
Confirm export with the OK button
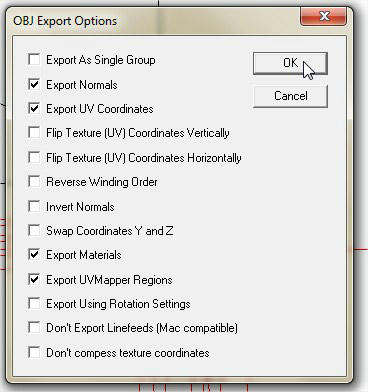[x=290, y=63]
